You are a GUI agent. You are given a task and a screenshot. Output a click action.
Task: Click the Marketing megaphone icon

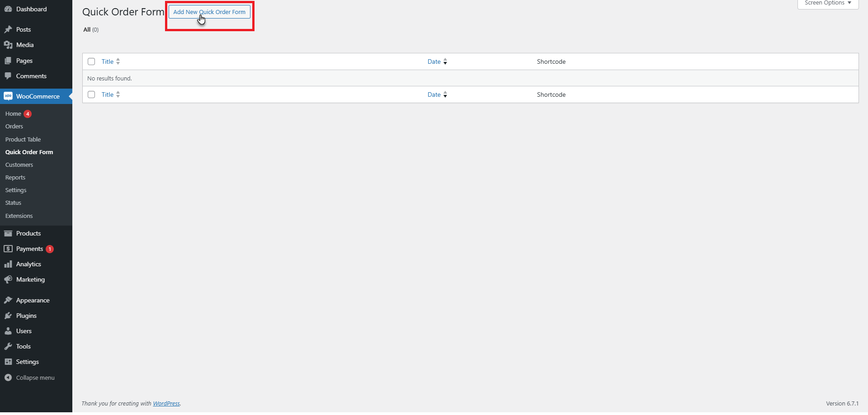click(8, 279)
